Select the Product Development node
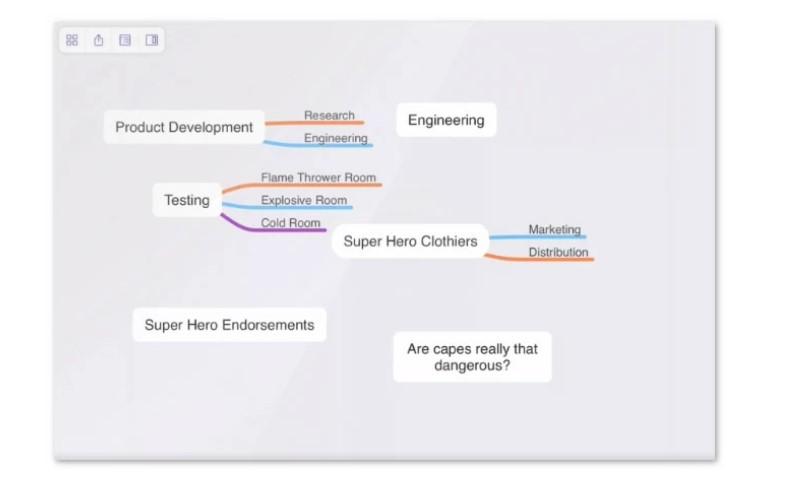The height and width of the screenshot is (497, 786). pos(184,127)
